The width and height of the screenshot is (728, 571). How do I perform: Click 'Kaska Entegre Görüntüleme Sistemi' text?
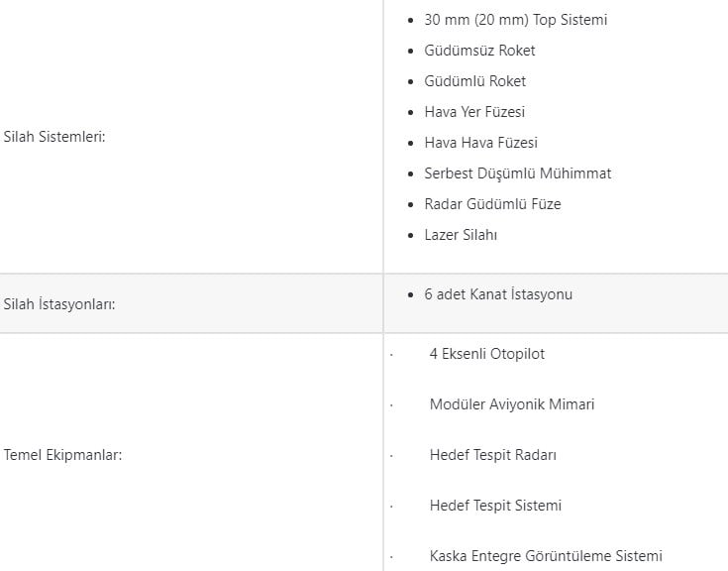pyautogui.click(x=546, y=556)
